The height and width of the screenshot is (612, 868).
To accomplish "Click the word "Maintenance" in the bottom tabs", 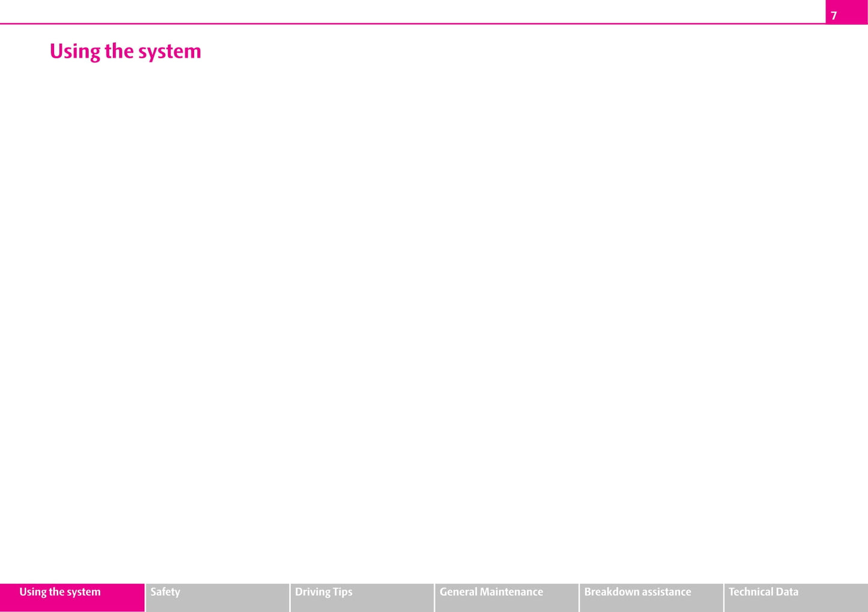I will coord(512,592).
